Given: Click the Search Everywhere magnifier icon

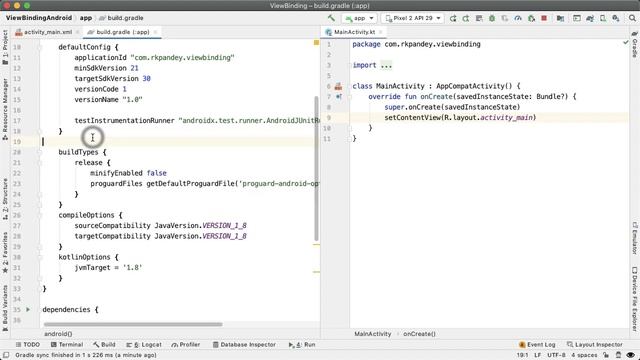Looking at the screenshot, I should 632,18.
